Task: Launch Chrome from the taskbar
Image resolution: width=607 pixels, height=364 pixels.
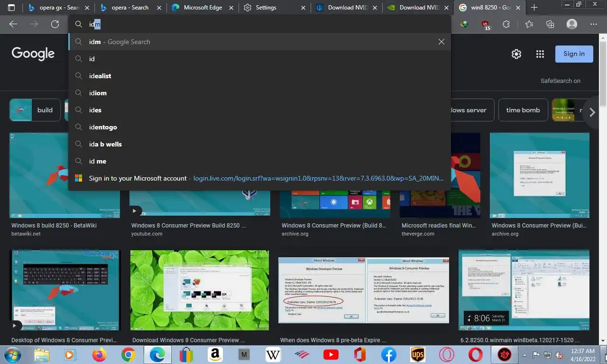Action: click(128, 354)
